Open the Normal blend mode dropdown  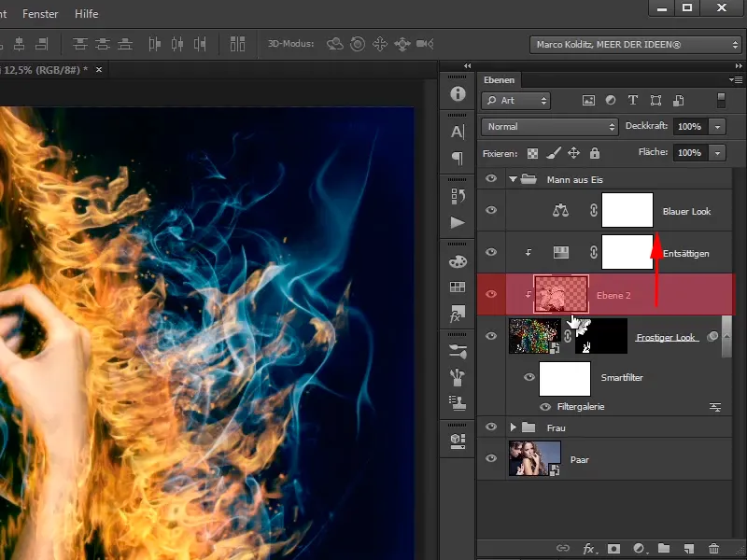(x=550, y=127)
